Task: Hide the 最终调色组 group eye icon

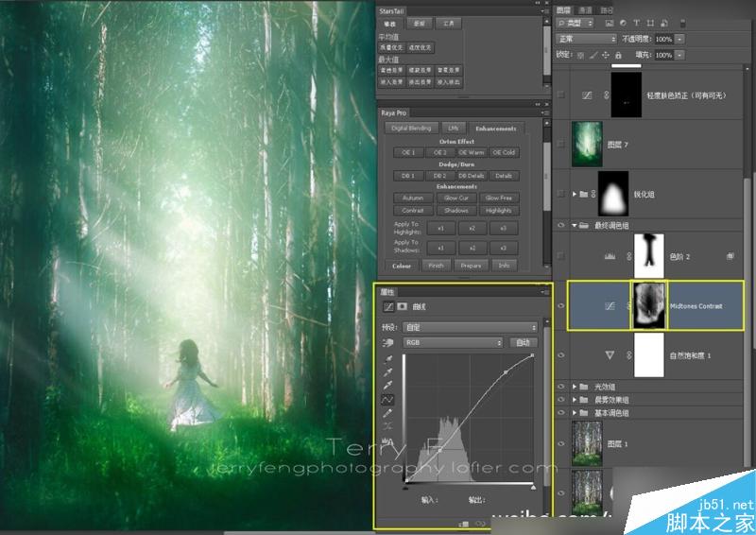Action: coord(560,225)
